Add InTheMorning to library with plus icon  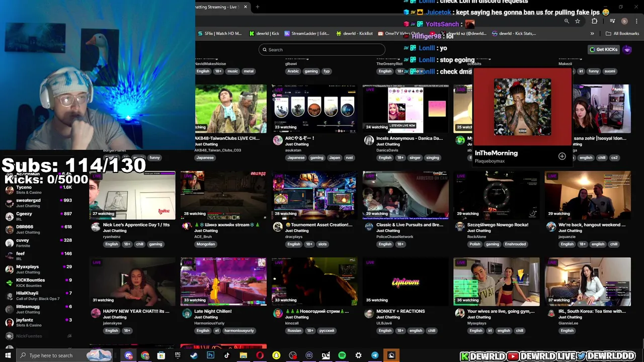point(562,156)
